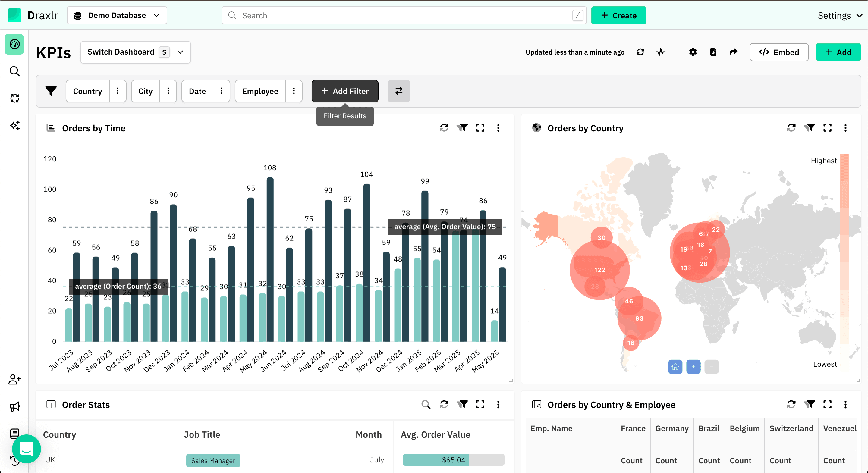
Task: Select the City filter
Action: click(x=146, y=91)
